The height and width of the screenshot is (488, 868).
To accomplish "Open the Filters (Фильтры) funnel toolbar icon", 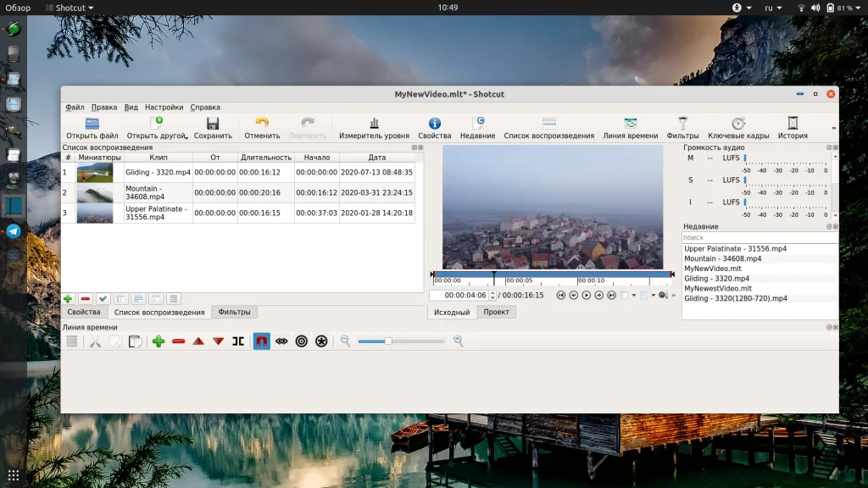I will [682, 124].
